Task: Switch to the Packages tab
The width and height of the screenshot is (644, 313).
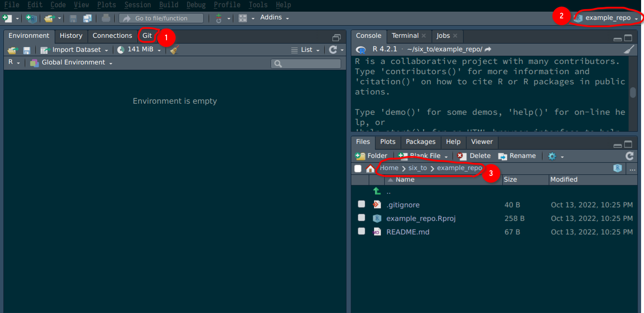Action: click(420, 142)
